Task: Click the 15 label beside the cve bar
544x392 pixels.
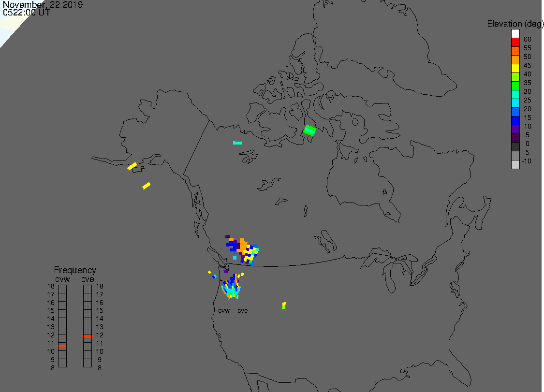Action: pos(100,310)
